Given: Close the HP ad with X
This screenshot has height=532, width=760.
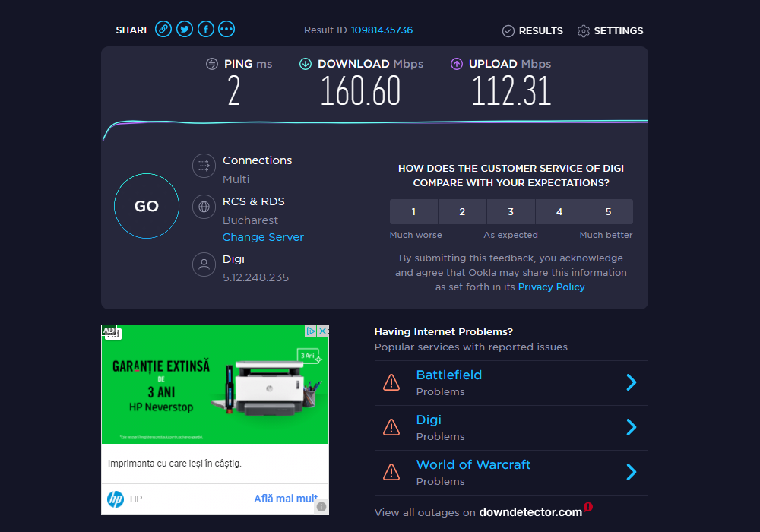Looking at the screenshot, I should pyautogui.click(x=323, y=331).
